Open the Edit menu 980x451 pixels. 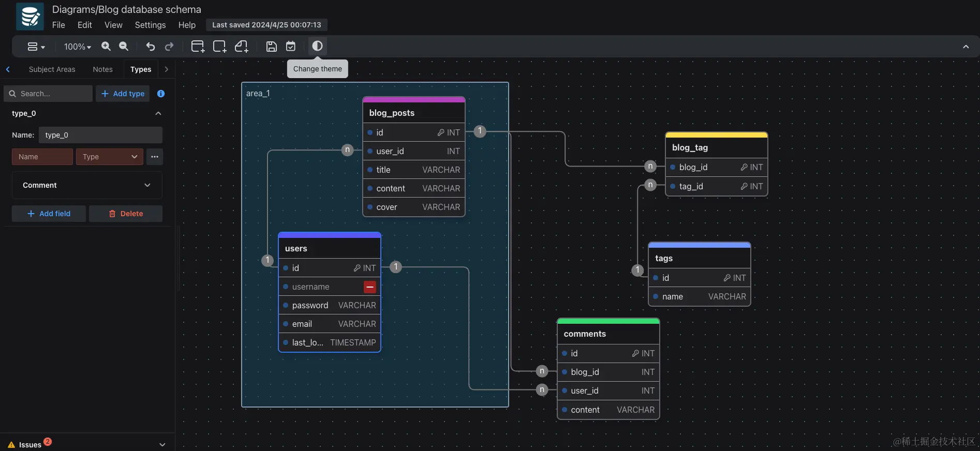[x=84, y=25]
